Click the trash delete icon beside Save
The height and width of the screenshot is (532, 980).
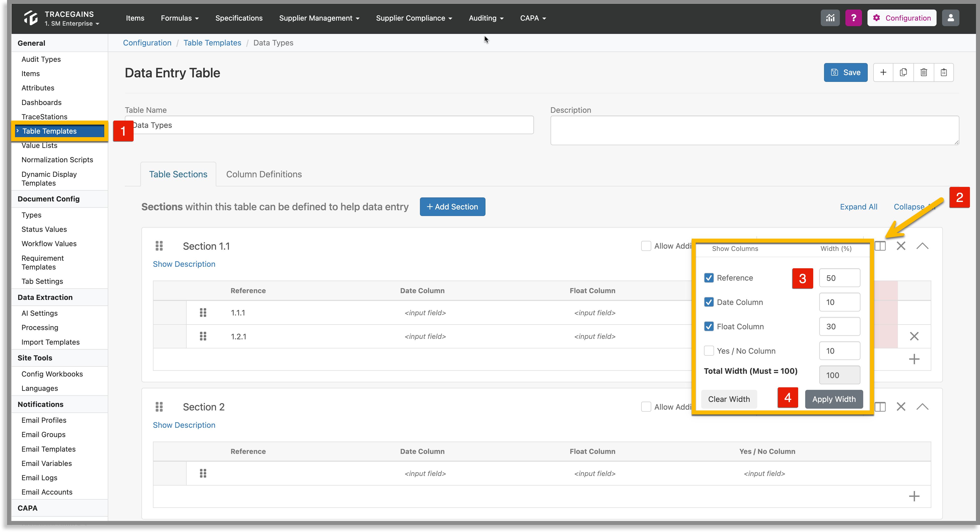pyautogui.click(x=924, y=72)
